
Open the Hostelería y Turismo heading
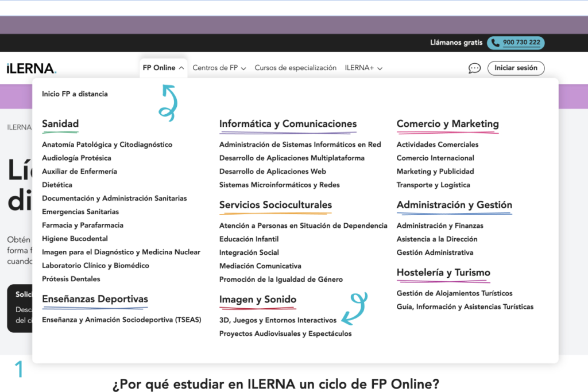pyautogui.click(x=444, y=273)
